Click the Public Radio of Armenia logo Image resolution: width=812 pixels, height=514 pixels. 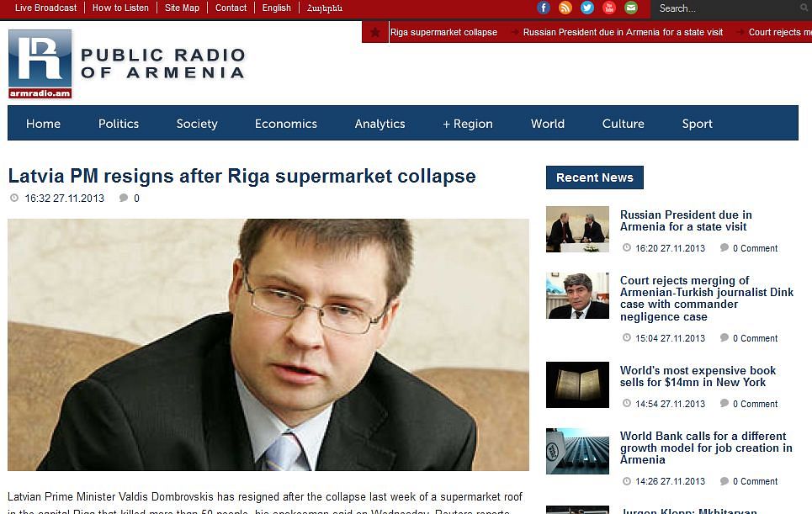coord(127,64)
